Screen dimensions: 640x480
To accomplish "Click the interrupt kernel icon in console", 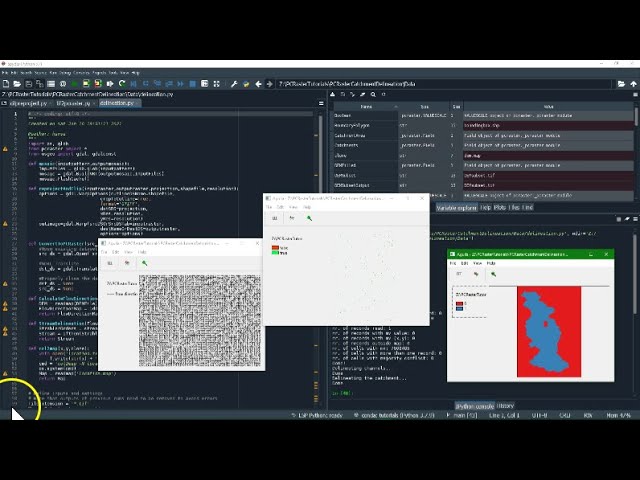I will [x=618, y=219].
